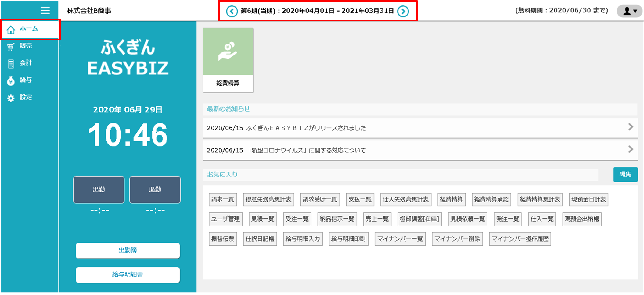Advance to next fiscal period with right arrow
The width and height of the screenshot is (644, 295).
(x=404, y=11)
